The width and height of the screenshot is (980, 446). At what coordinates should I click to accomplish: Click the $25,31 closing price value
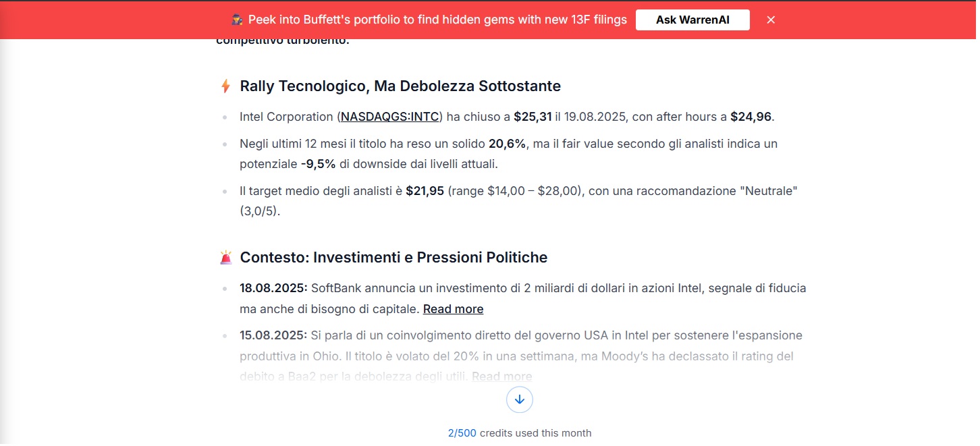click(x=533, y=117)
